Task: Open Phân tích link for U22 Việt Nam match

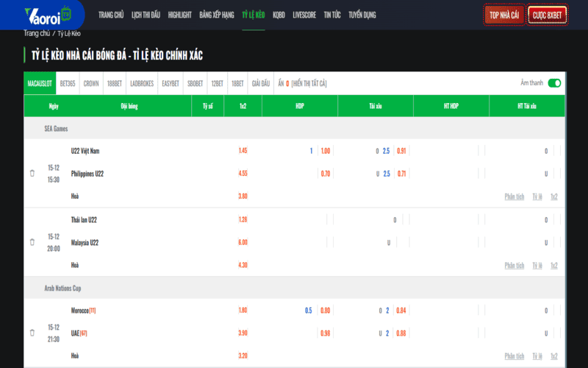Action: coord(514,197)
